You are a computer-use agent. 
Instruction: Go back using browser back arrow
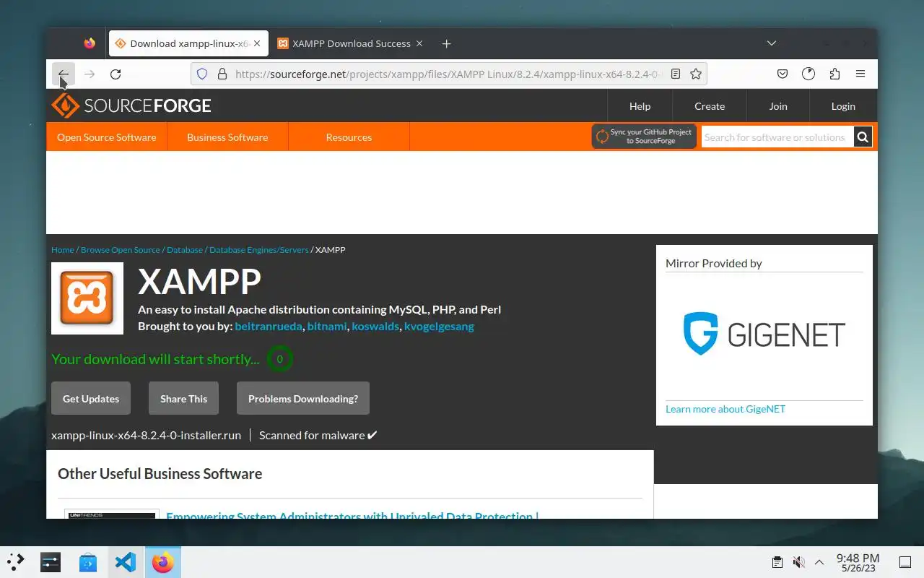coord(64,74)
